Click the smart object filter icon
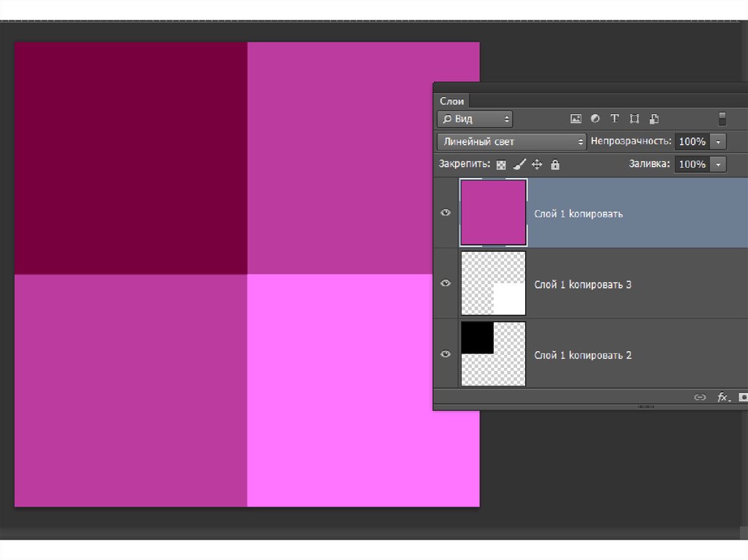The image size is (748, 560). (654, 118)
